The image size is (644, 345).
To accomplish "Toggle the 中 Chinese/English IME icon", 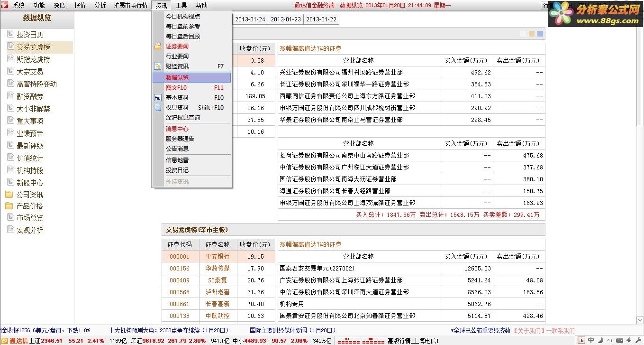I will pos(591,340).
